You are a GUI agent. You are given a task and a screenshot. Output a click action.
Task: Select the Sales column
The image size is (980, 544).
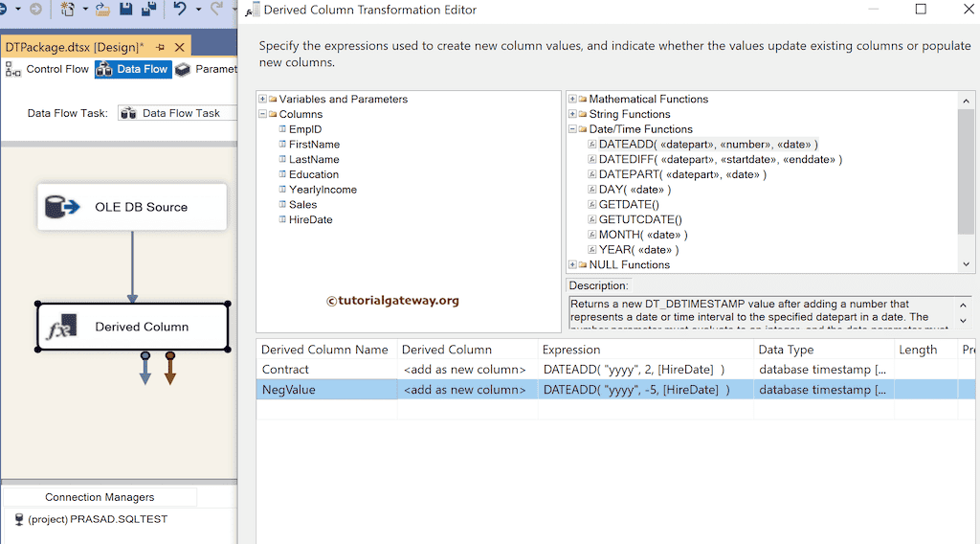[x=302, y=204]
